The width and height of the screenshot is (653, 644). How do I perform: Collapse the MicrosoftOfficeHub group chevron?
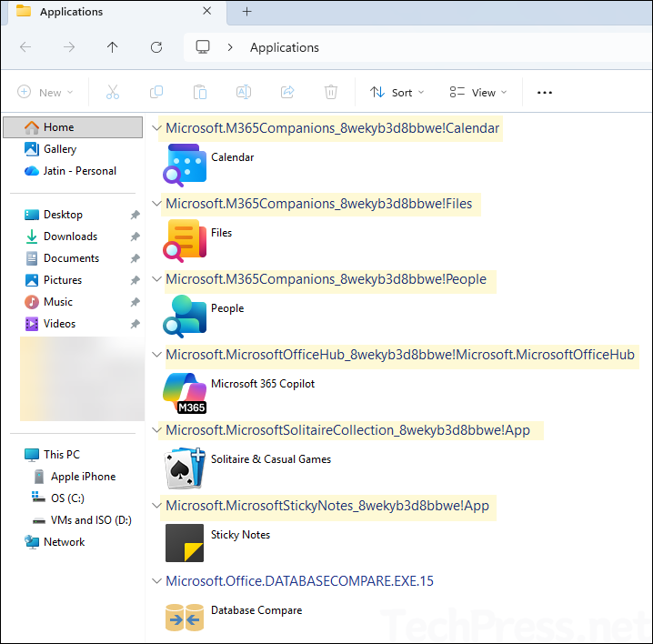[x=156, y=355]
